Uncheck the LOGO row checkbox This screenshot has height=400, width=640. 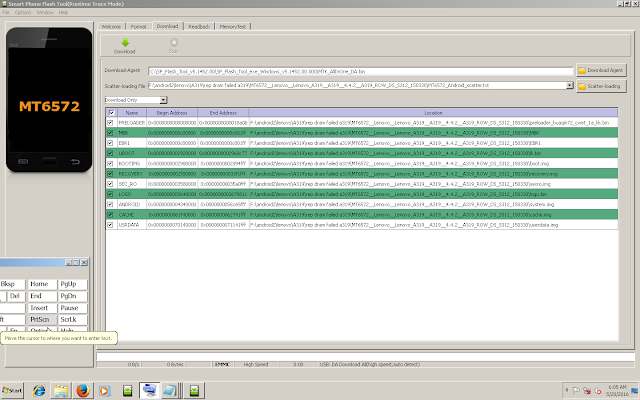pyautogui.click(x=110, y=194)
